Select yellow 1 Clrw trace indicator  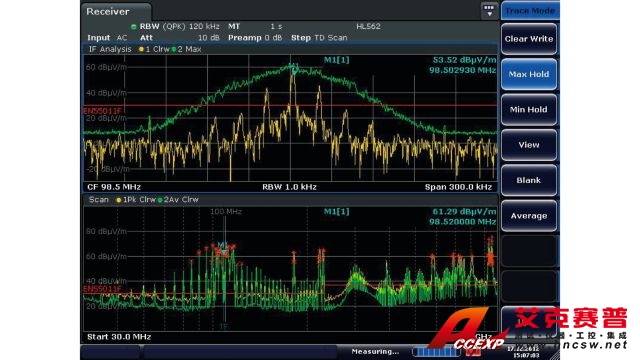coord(153,49)
